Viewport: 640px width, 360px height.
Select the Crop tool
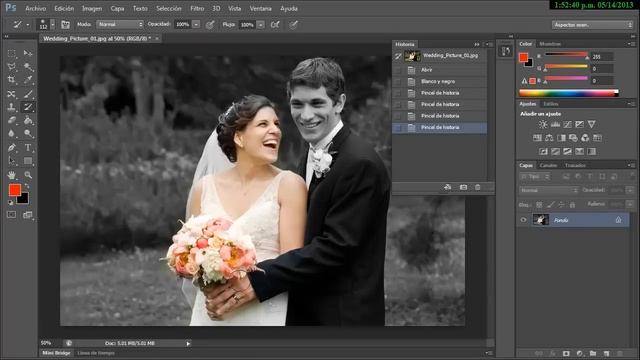point(11,80)
